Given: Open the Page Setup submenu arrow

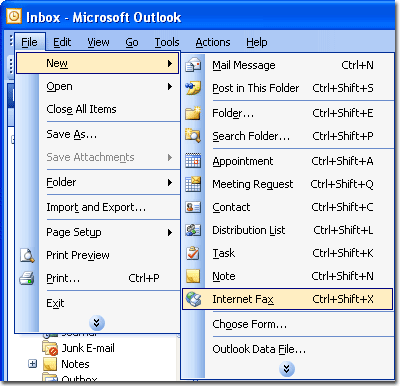Looking at the screenshot, I should pos(170,232).
